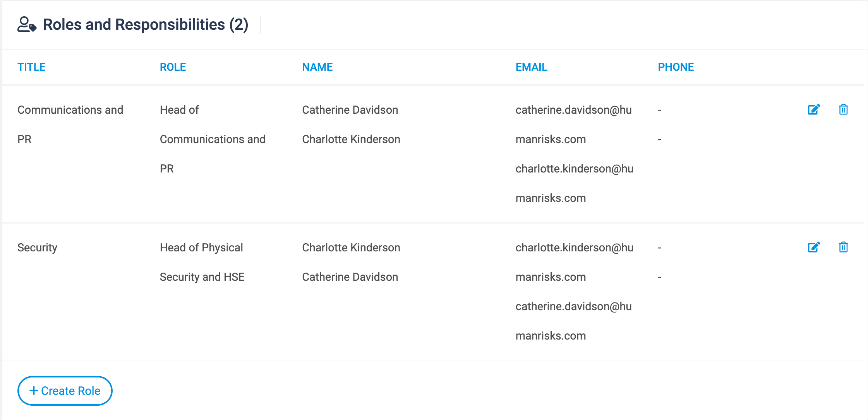
Task: Click the Roles and Responsibilities (2) heading
Action: click(146, 24)
